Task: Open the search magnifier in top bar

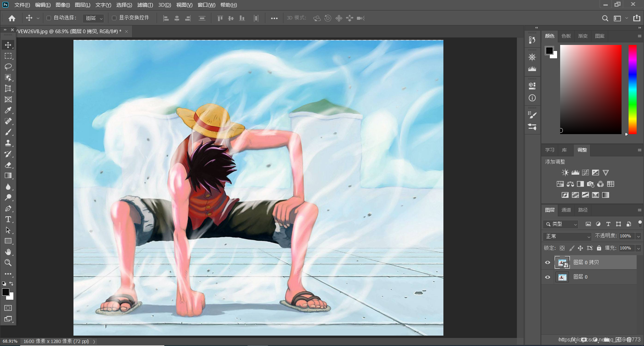Action: (605, 18)
